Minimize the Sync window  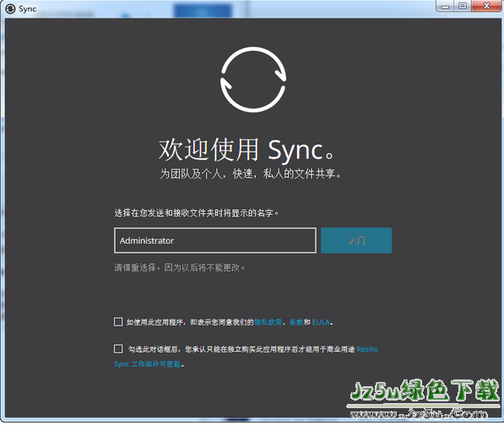[445, 6]
